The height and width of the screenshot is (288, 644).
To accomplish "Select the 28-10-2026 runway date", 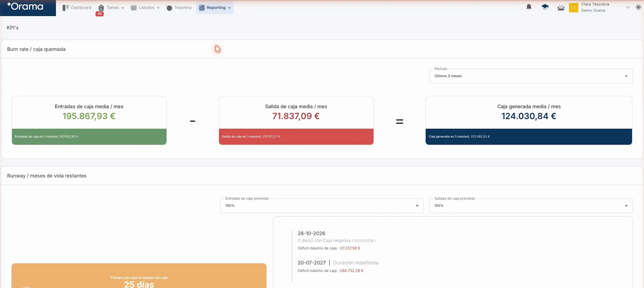I will [311, 233].
